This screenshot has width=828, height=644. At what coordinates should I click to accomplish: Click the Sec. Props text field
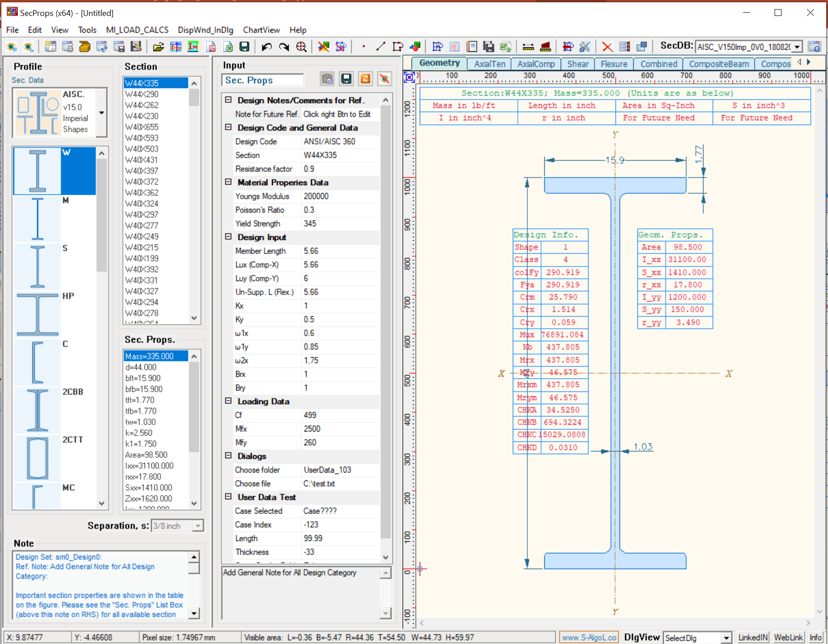[x=263, y=80]
